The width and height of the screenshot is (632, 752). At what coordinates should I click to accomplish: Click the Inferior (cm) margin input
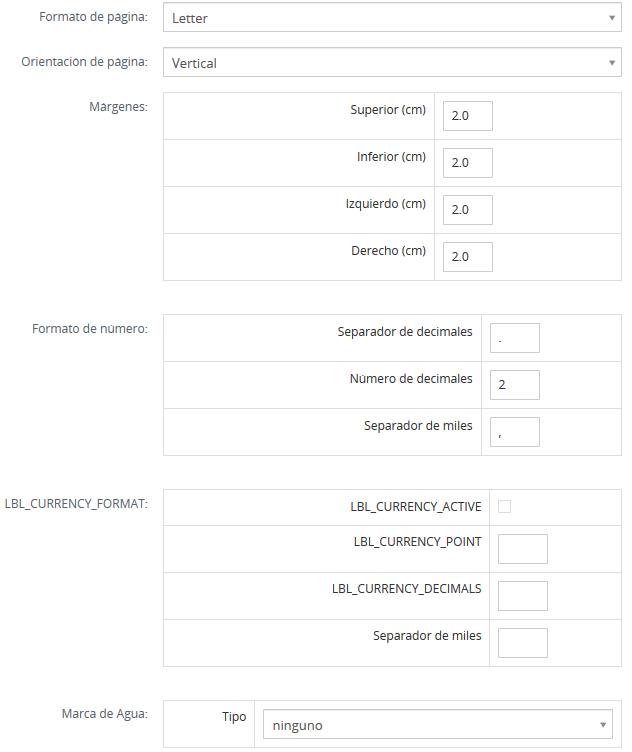[x=467, y=162]
